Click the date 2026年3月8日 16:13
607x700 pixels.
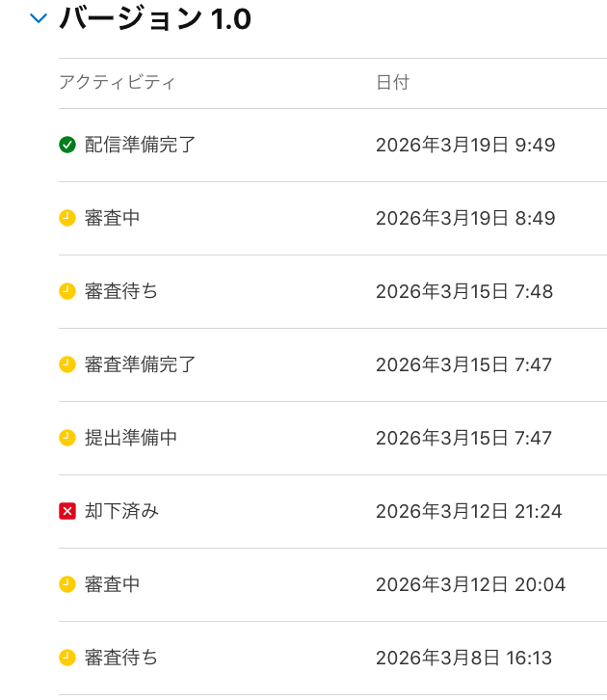tap(463, 658)
